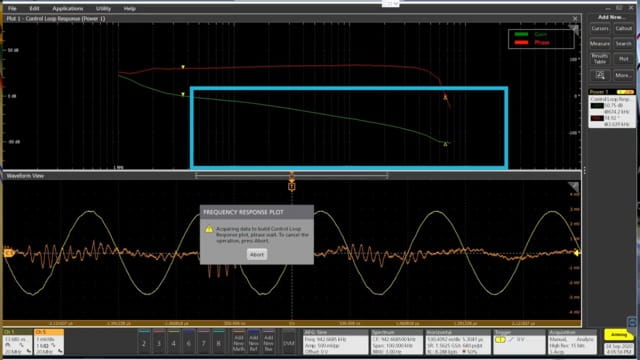Add a new Search
This screenshot has height=360, width=640.
[623, 44]
